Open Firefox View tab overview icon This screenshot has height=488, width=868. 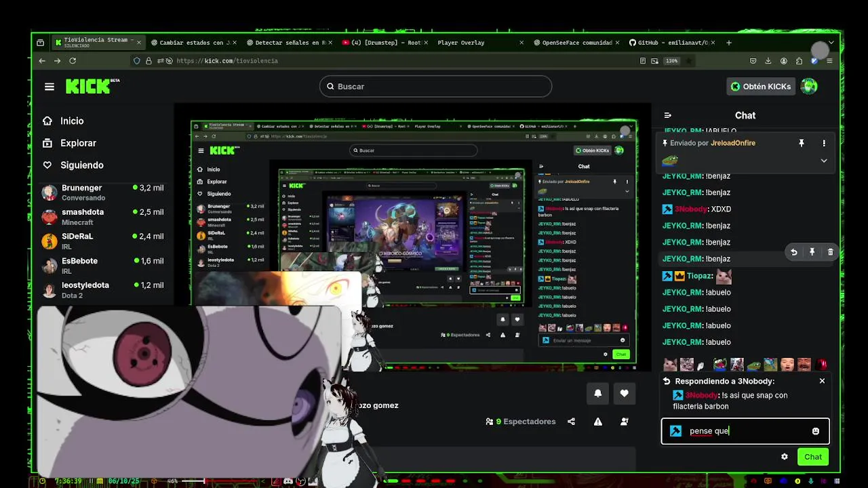[40, 43]
